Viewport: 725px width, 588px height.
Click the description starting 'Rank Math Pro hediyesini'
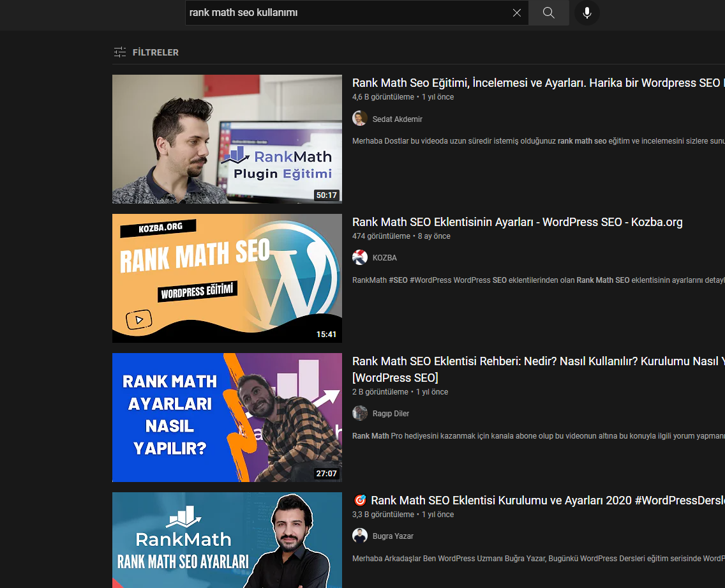[x=538, y=436]
